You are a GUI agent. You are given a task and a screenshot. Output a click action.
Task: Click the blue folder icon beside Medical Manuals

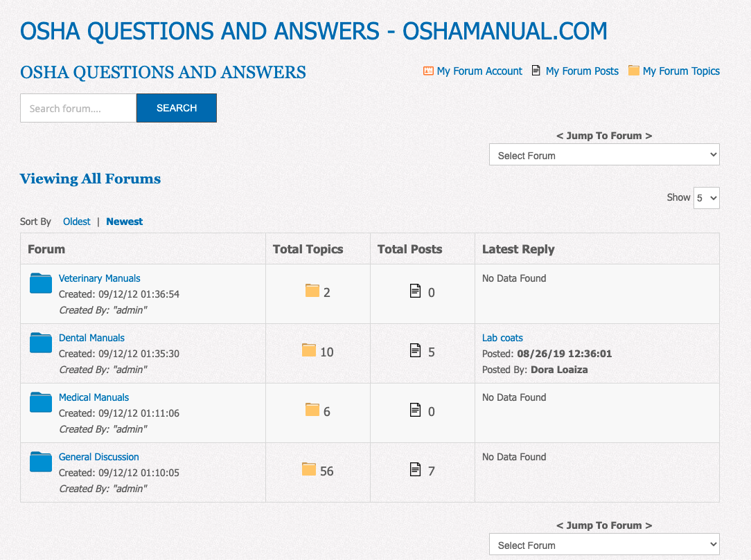[41, 402]
